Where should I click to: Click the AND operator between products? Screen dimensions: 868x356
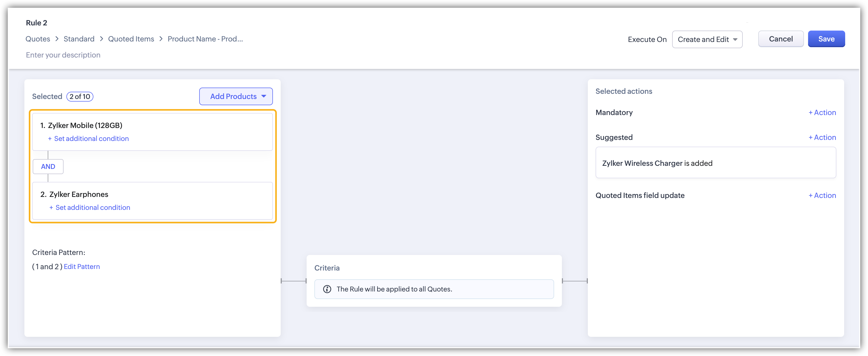[48, 167]
